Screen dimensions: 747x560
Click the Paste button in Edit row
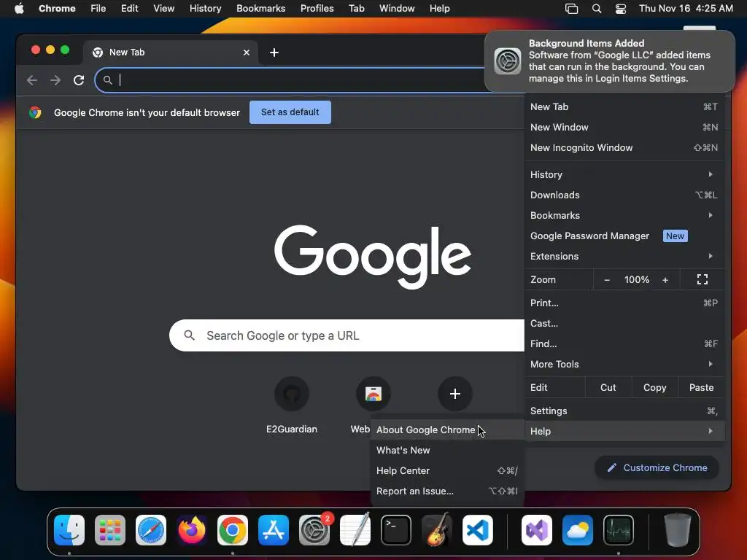pyautogui.click(x=701, y=388)
